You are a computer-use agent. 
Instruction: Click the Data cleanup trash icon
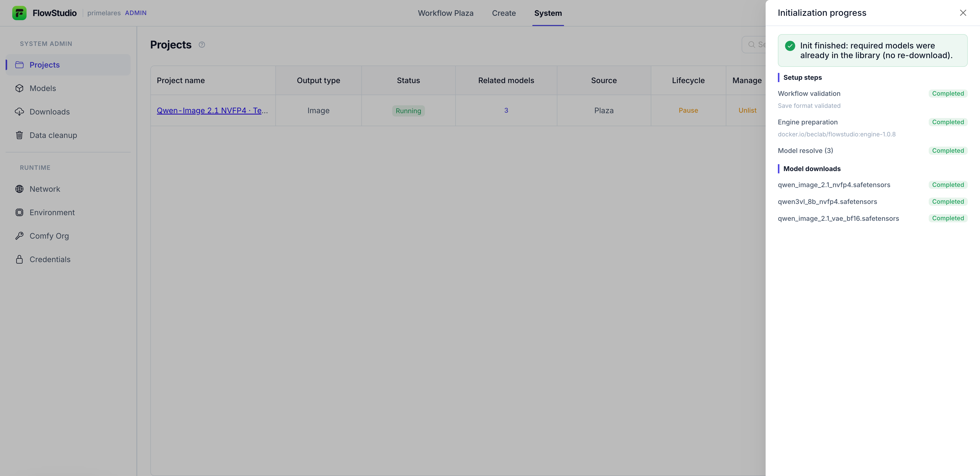[x=19, y=135]
